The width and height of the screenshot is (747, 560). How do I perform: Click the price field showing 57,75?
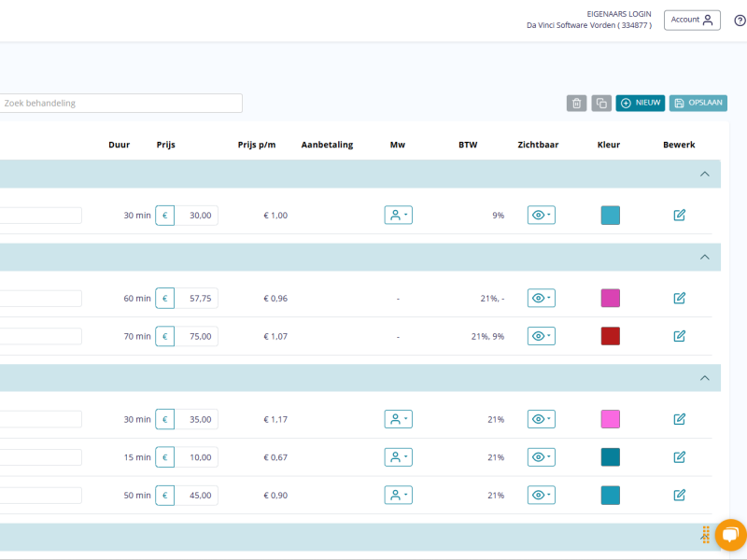(196, 298)
